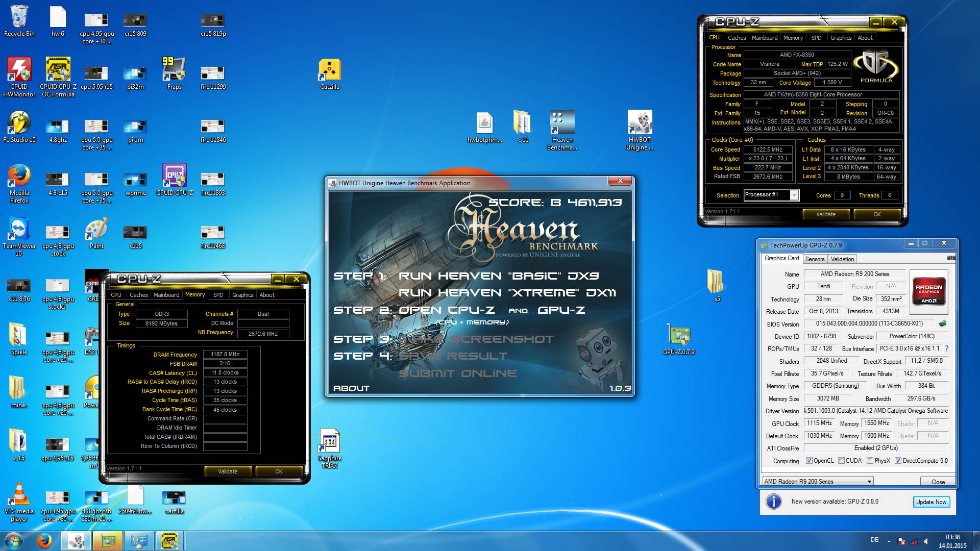Open Fraps desktop shortcut
Image resolution: width=980 pixels, height=551 pixels.
pyautogui.click(x=174, y=73)
